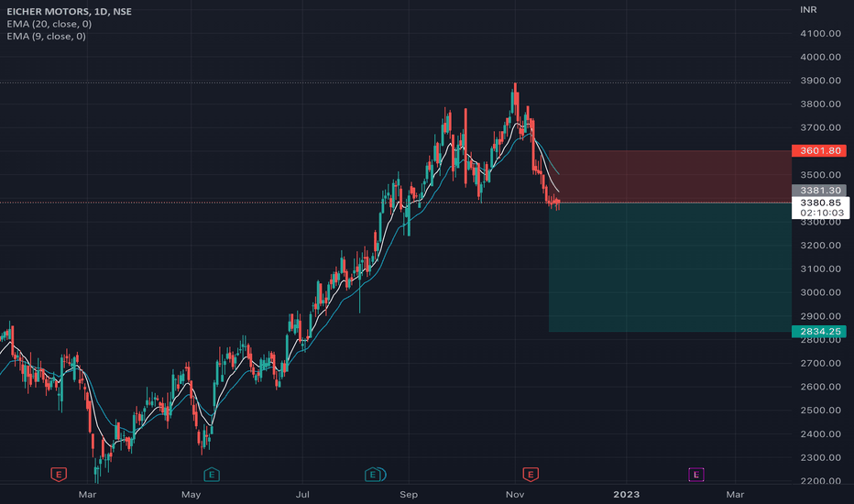
Task: Click the red stop-loss zone of the short position
Action: click(x=670, y=177)
